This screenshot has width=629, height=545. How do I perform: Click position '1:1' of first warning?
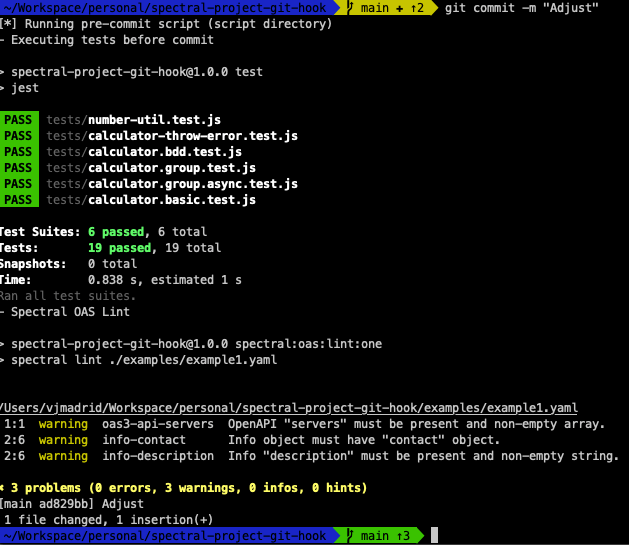[14, 424]
